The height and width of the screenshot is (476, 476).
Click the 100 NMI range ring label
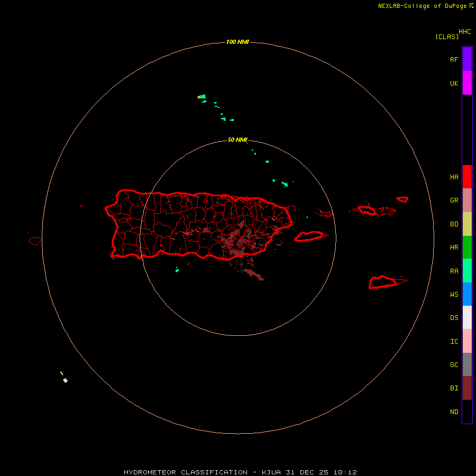click(237, 42)
